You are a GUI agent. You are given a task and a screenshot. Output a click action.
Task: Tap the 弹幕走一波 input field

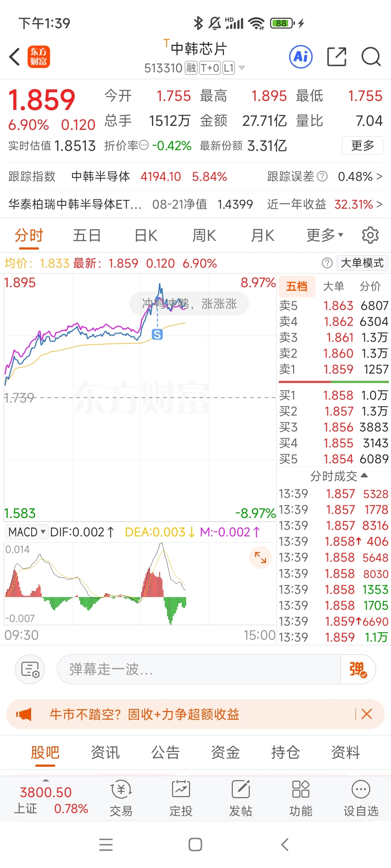[199, 669]
